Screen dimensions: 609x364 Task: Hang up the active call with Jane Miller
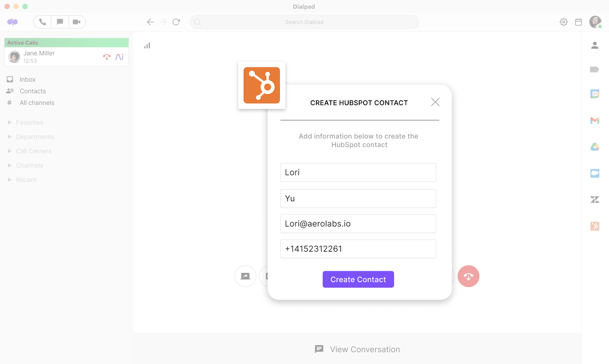click(x=106, y=57)
